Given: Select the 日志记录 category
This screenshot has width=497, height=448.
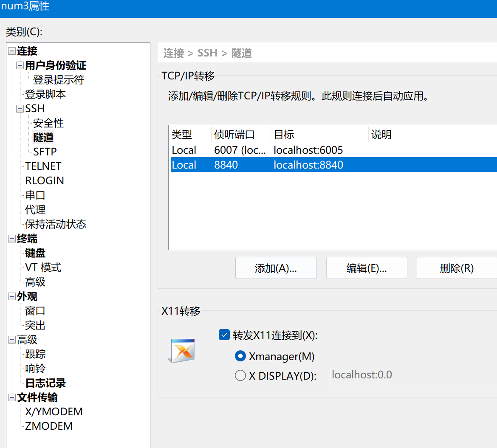Looking at the screenshot, I should pyautogui.click(x=45, y=383).
